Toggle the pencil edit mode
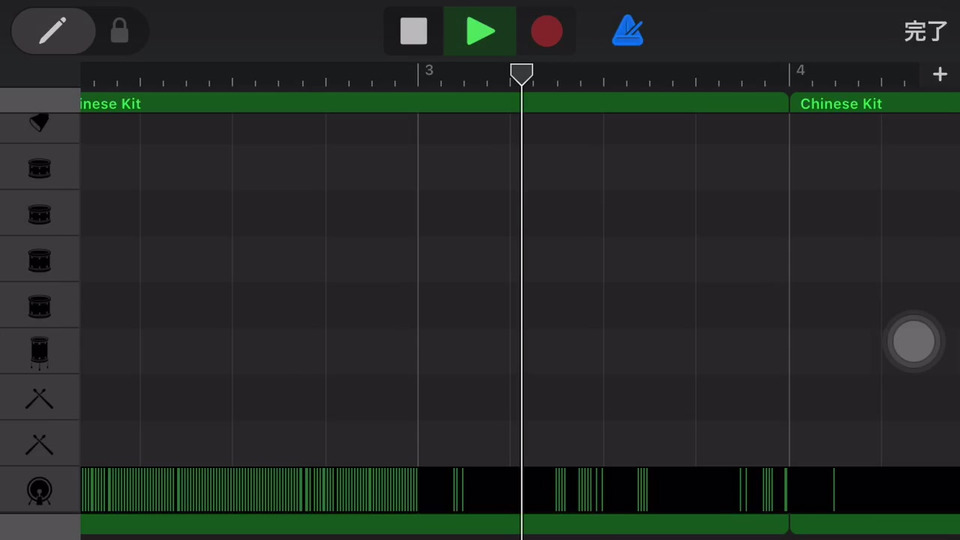 point(53,31)
